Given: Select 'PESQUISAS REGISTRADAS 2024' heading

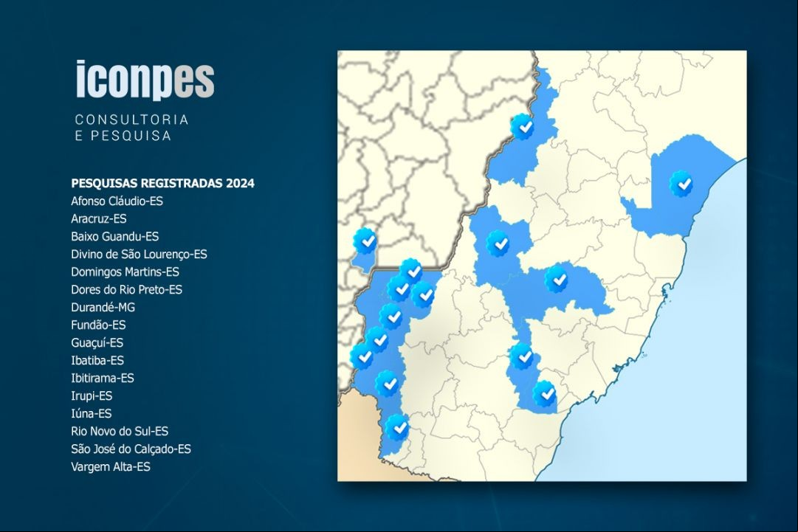Looking at the screenshot, I should (163, 183).
